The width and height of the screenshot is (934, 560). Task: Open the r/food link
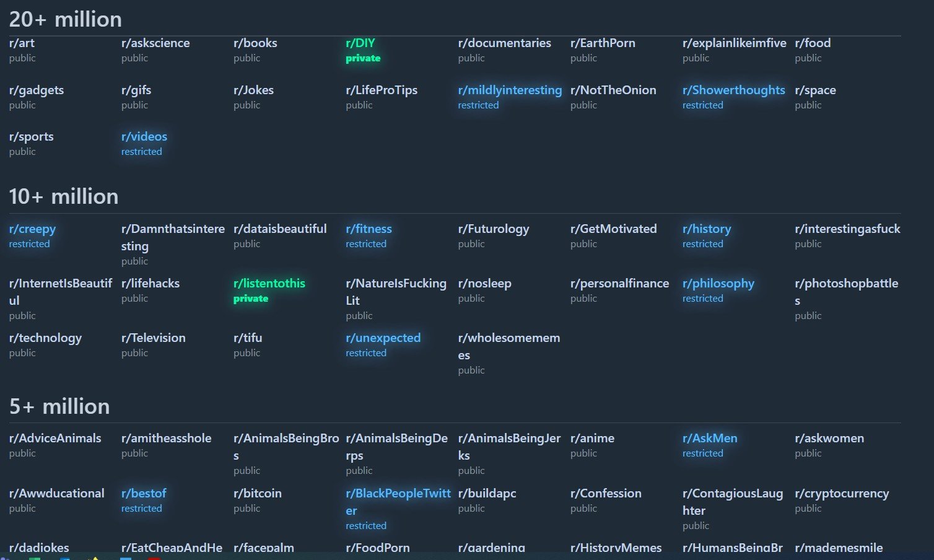(813, 43)
